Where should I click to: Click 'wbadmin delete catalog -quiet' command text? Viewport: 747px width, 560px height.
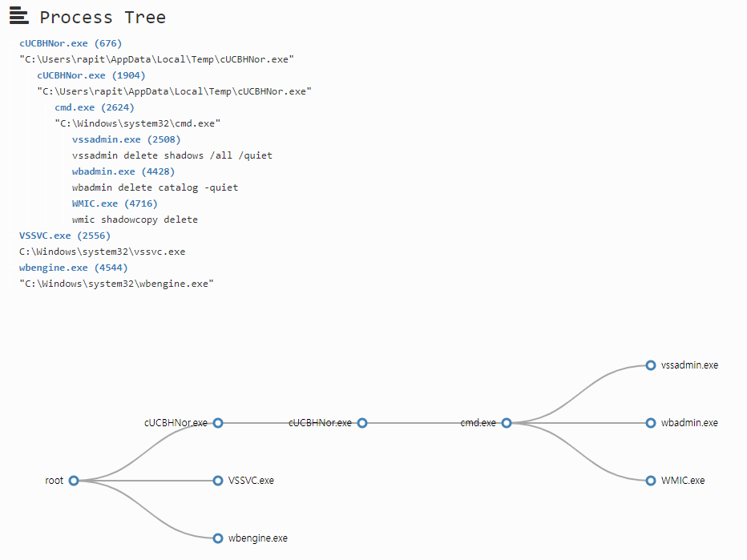155,187
